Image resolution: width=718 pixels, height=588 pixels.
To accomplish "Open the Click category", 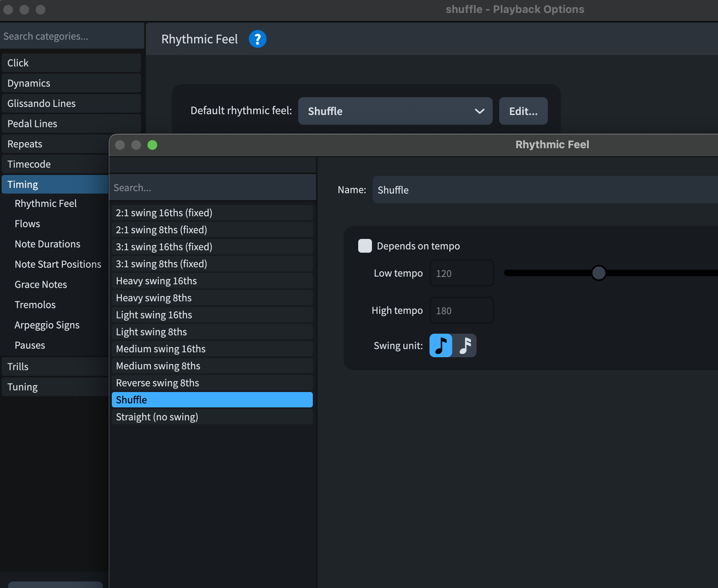I will tap(71, 63).
